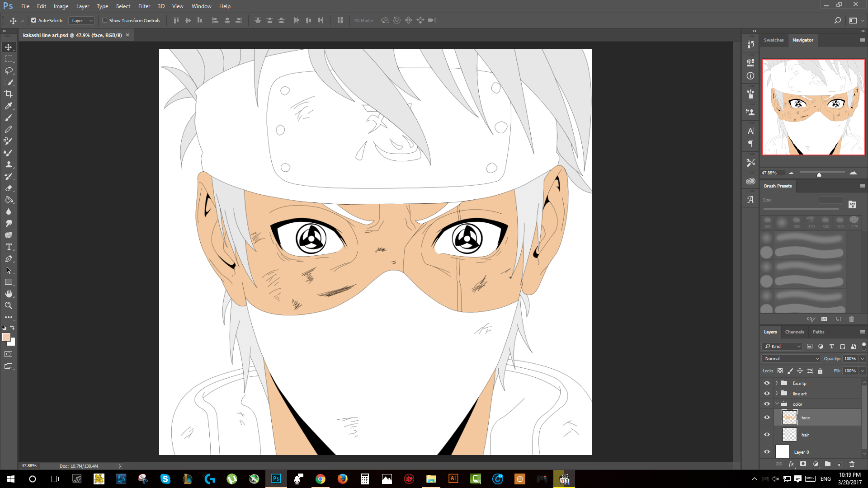The image size is (868, 488).
Task: Select the Quick Selection tool
Action: coord(9,82)
